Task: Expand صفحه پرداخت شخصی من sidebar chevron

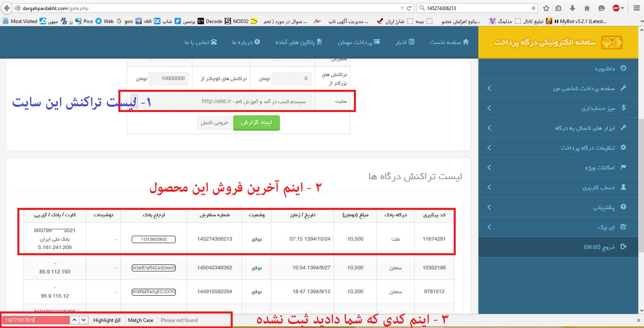Action: tap(489, 88)
